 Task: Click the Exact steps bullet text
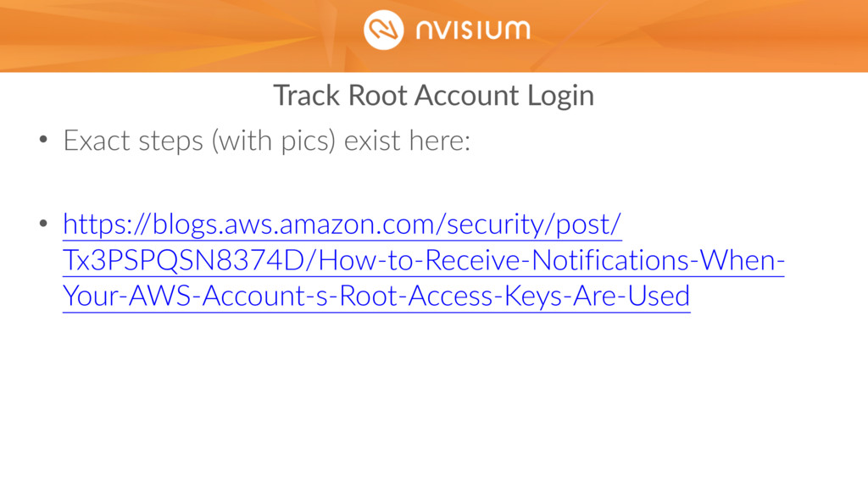point(133,141)
